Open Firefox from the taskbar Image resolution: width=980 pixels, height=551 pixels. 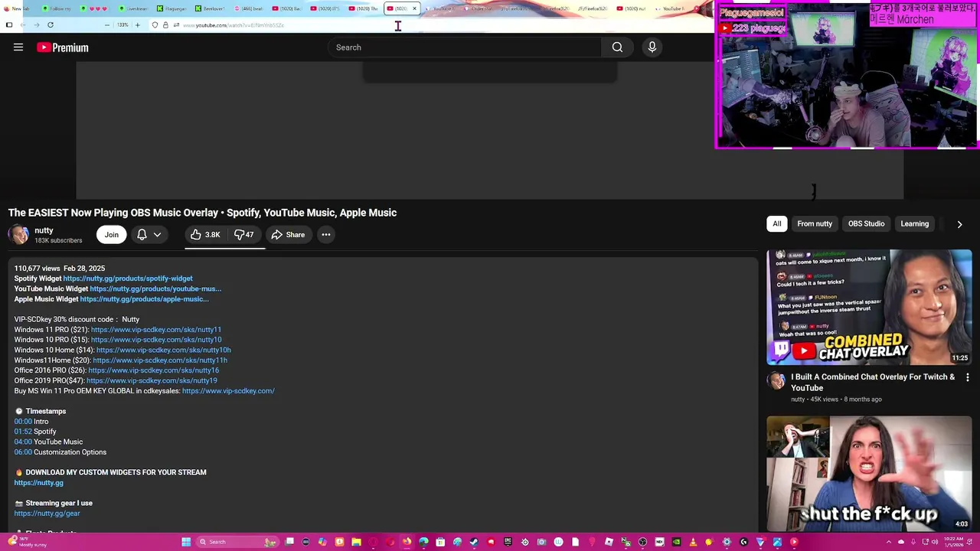click(x=407, y=542)
